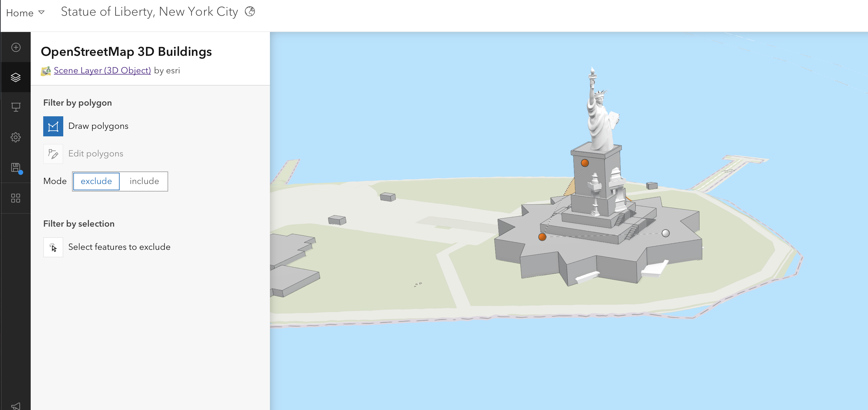Screen dimensions: 868x410
Task: Click the Mode label
Action: tap(55, 181)
